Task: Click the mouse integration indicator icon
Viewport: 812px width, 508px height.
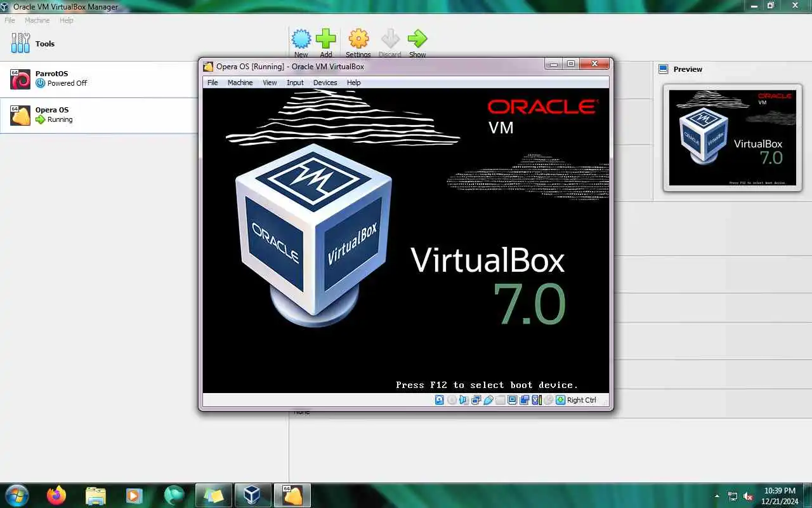Action: 548,400
